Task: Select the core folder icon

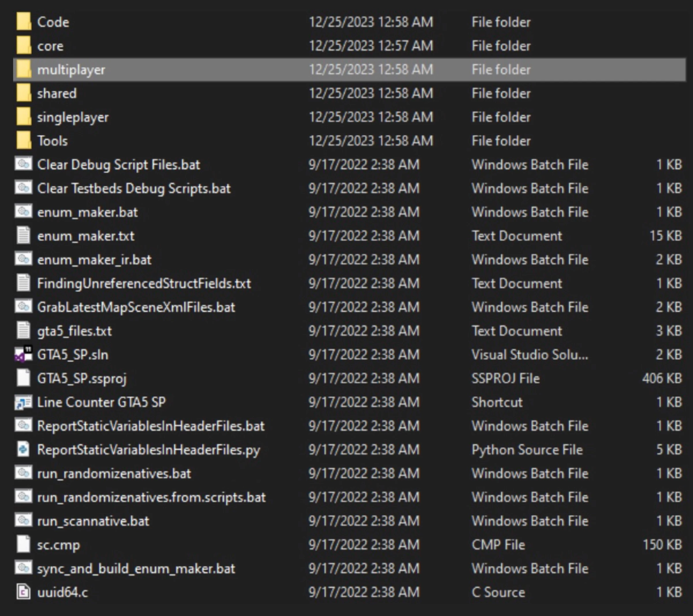Action: tap(24, 45)
